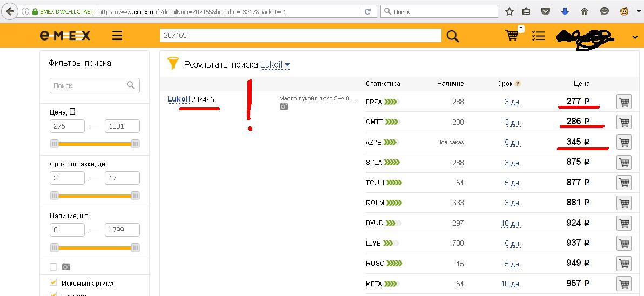The image size is (644, 296).
Task: Open the 5 дн. delivery term for AZYE
Action: pos(513,143)
